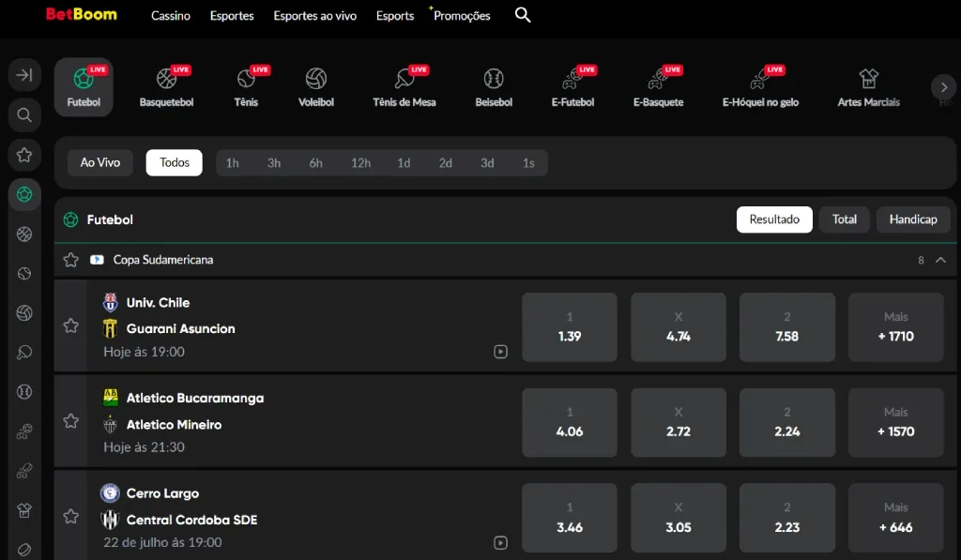Open Esportes ao vivo page
The height and width of the screenshot is (560, 961).
tap(315, 16)
